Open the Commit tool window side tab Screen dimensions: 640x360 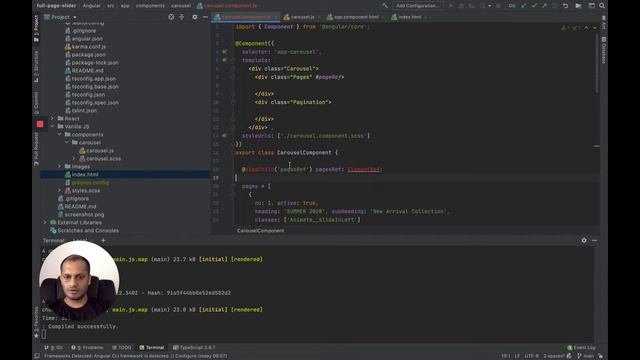(x=36, y=102)
